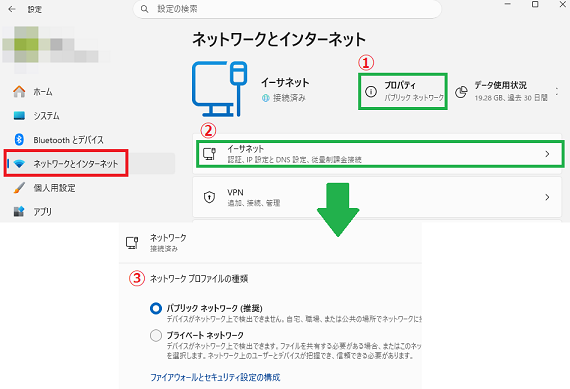Click the globe icon beside 接続済み

point(266,98)
